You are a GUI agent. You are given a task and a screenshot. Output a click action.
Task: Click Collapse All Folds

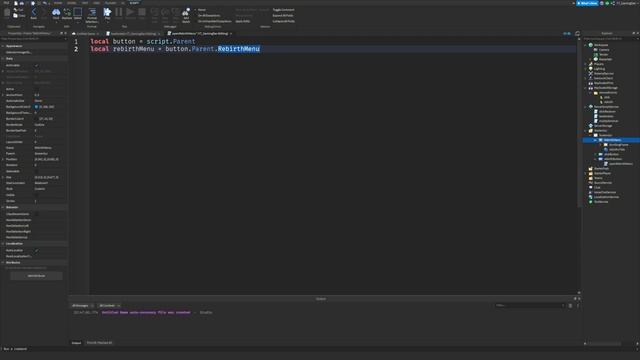pyautogui.click(x=284, y=21)
